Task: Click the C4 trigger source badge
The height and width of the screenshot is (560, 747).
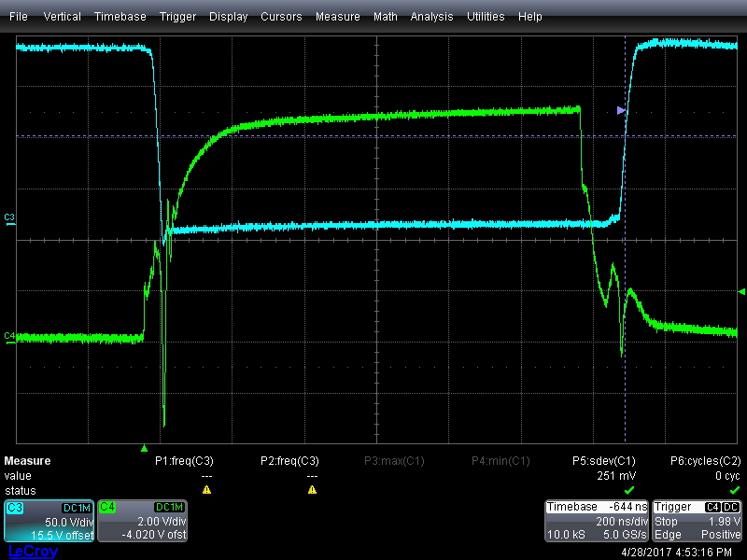Action: [712, 507]
